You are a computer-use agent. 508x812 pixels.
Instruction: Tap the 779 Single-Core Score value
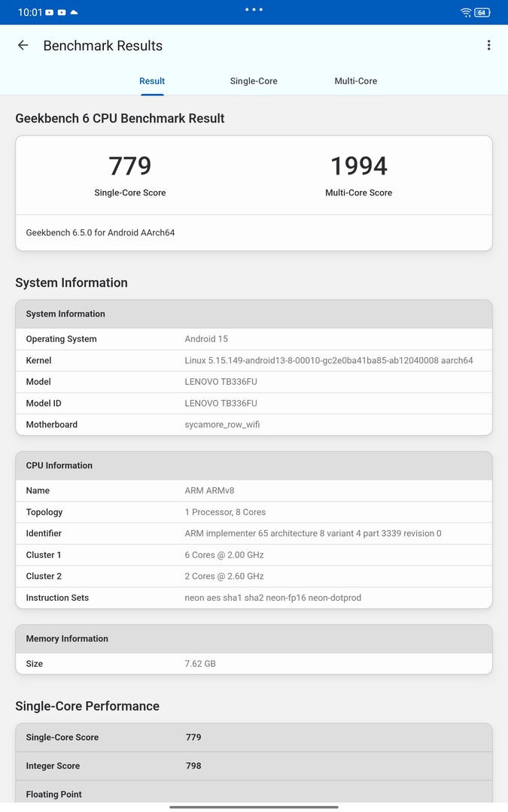130,166
